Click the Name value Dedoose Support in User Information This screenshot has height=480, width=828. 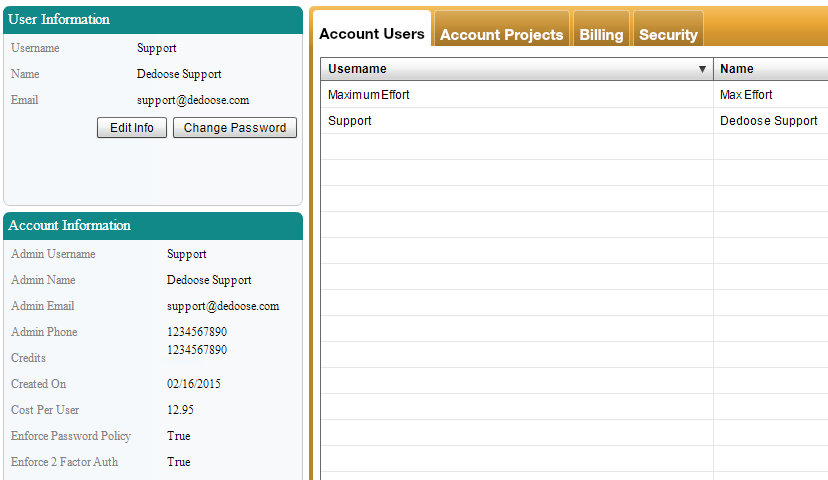179,74
